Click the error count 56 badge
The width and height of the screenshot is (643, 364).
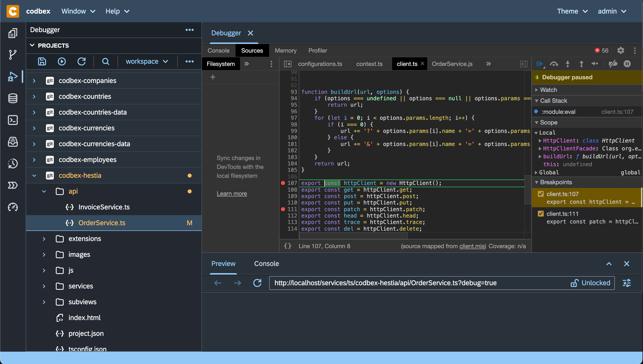click(x=602, y=50)
